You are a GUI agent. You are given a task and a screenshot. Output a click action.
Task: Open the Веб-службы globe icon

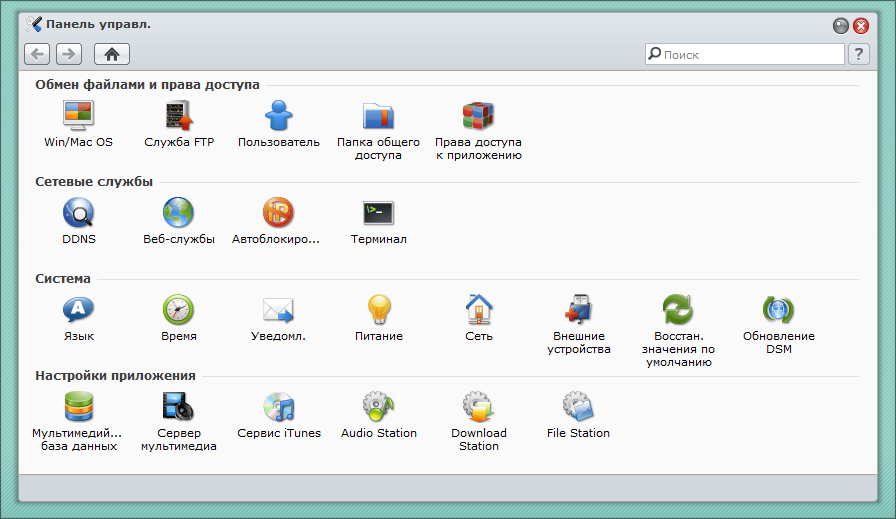tap(178, 213)
